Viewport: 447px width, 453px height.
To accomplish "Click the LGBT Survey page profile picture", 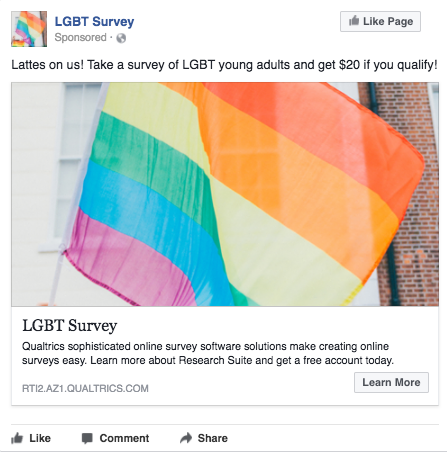I will pos(29,29).
